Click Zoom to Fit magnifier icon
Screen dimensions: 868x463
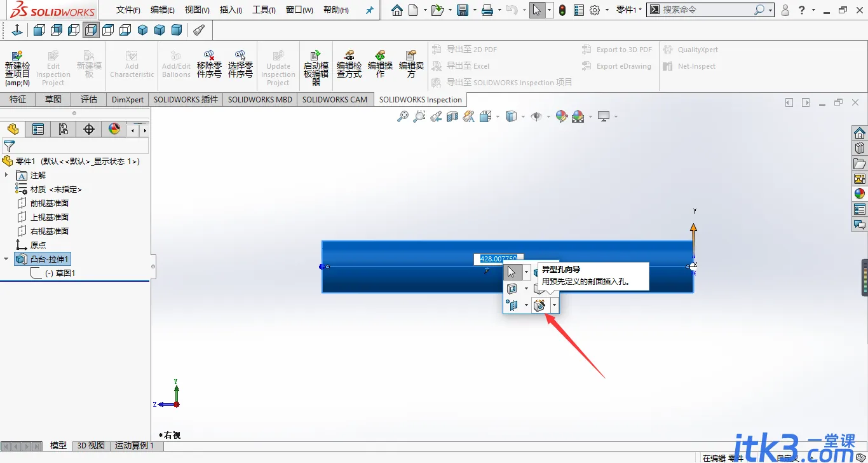[402, 116]
